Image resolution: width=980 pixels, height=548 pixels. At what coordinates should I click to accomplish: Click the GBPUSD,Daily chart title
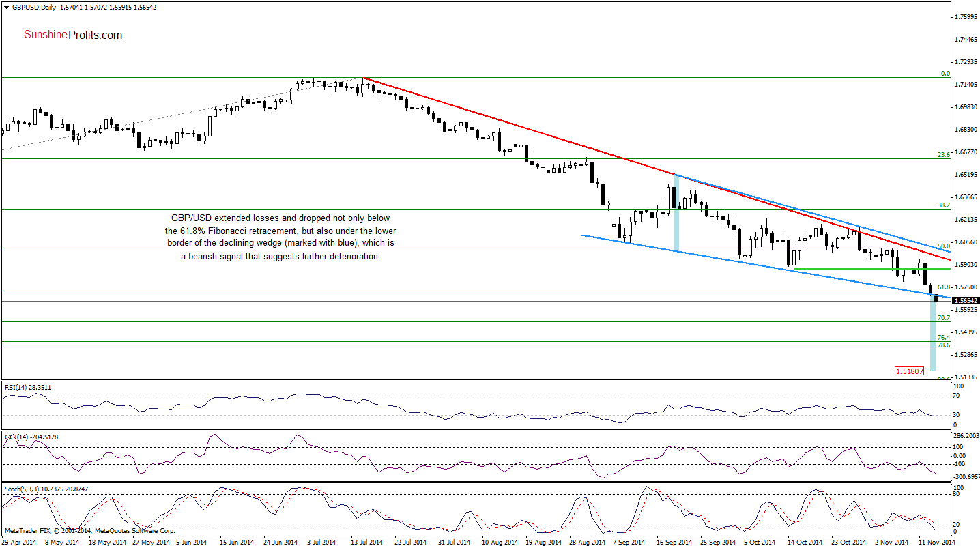point(34,7)
